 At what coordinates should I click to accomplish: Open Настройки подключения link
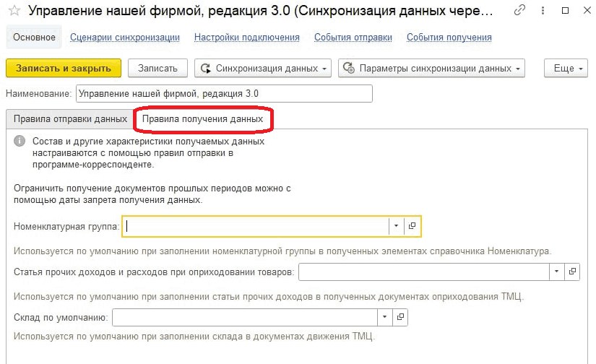tap(246, 38)
